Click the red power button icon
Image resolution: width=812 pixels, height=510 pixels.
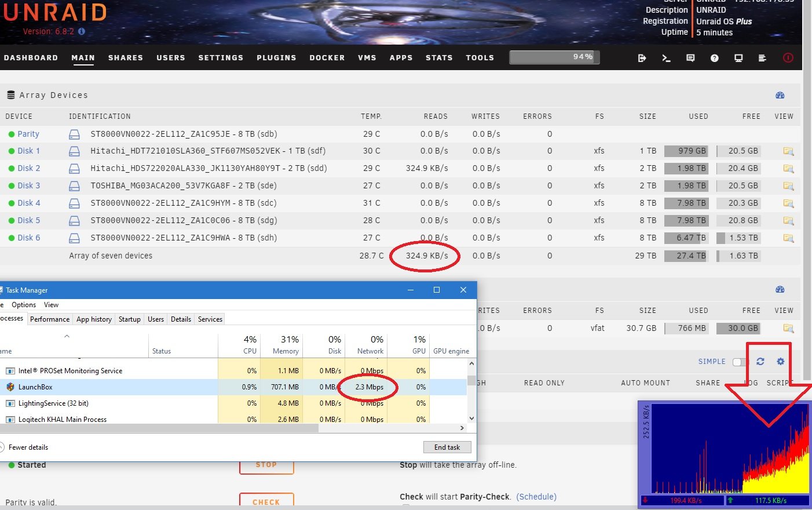tap(788, 58)
